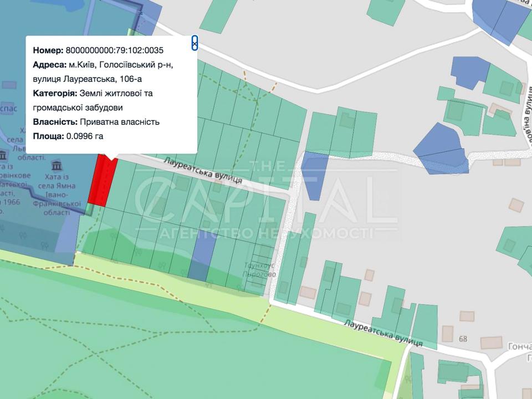The width and height of the screenshot is (532, 399).
Task: Select the blue parcel pair in the top-right corner
Action: coord(502,21)
